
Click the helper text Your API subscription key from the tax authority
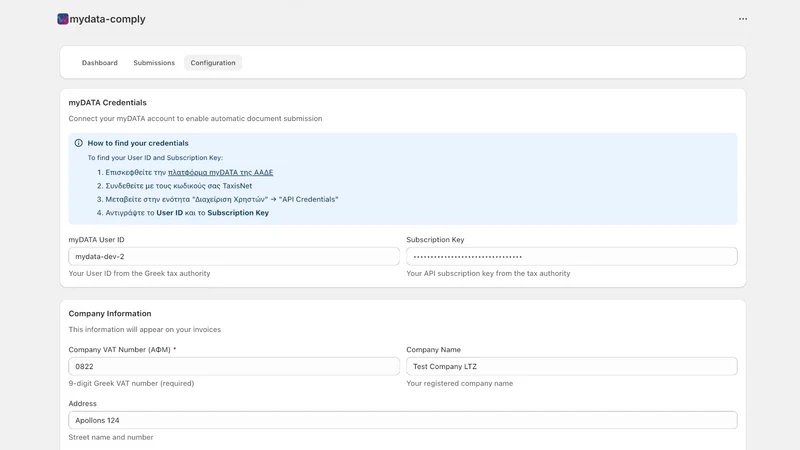coord(488,273)
